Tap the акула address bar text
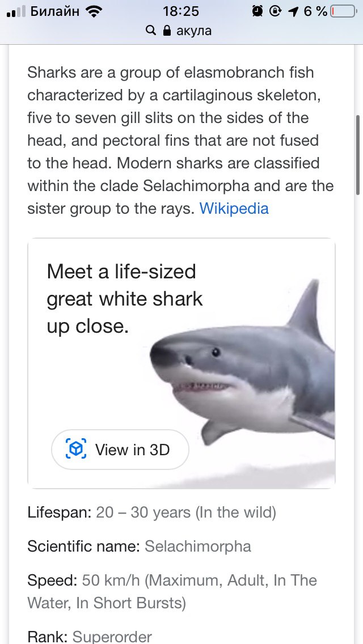This screenshot has width=363, height=644. point(193,31)
